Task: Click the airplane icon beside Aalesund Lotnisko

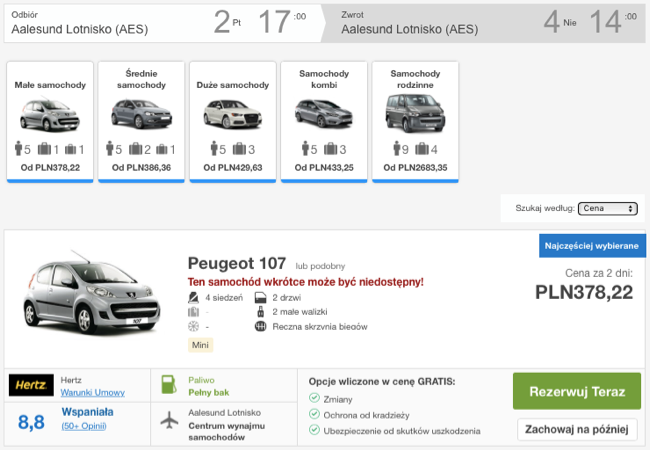Action: click(167, 421)
